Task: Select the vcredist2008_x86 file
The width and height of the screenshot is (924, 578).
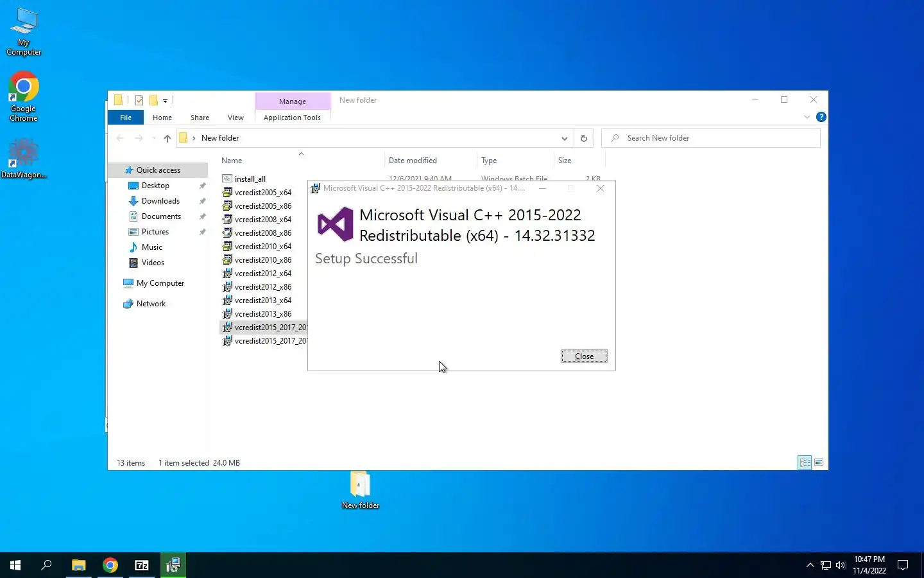Action: (262, 233)
